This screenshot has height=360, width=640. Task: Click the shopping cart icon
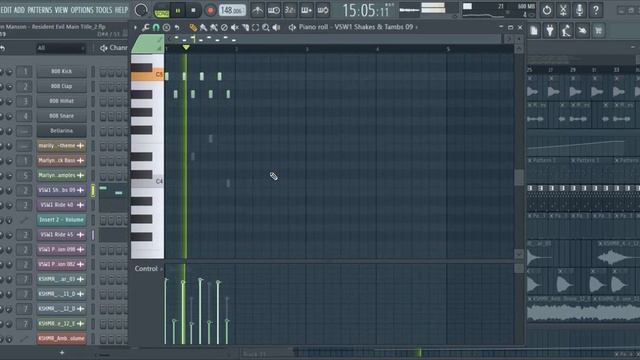(598, 31)
